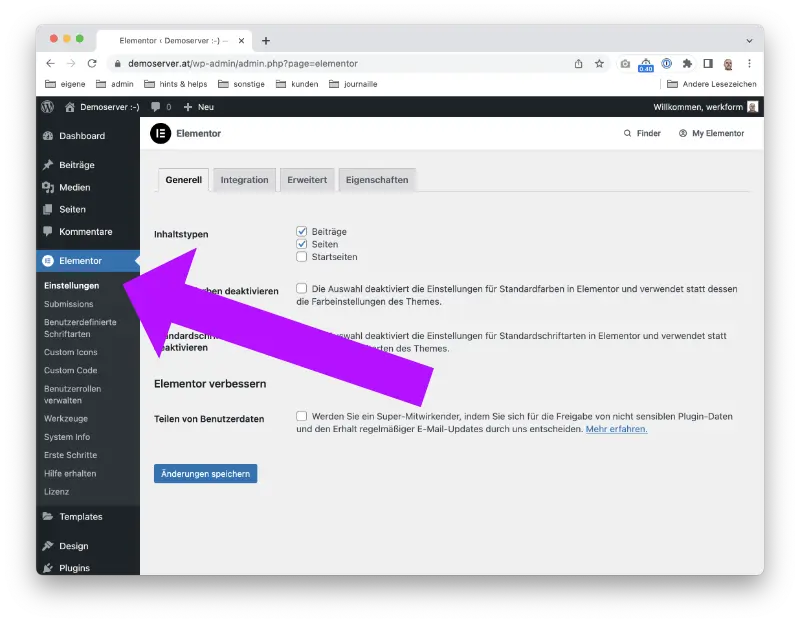Open Werkzeuge submenu item
800x623 pixels.
pyautogui.click(x=66, y=418)
